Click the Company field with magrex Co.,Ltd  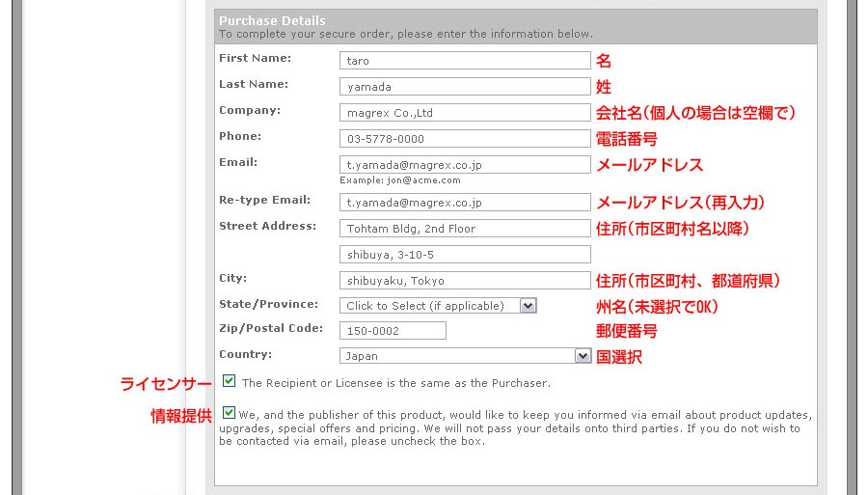(465, 112)
